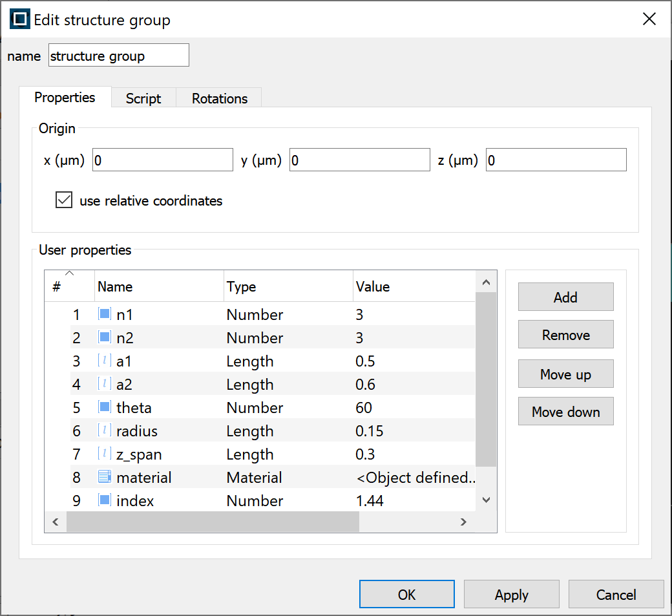Open the Rotations tab
Viewport: 672px width, 616px height.
[x=220, y=98]
